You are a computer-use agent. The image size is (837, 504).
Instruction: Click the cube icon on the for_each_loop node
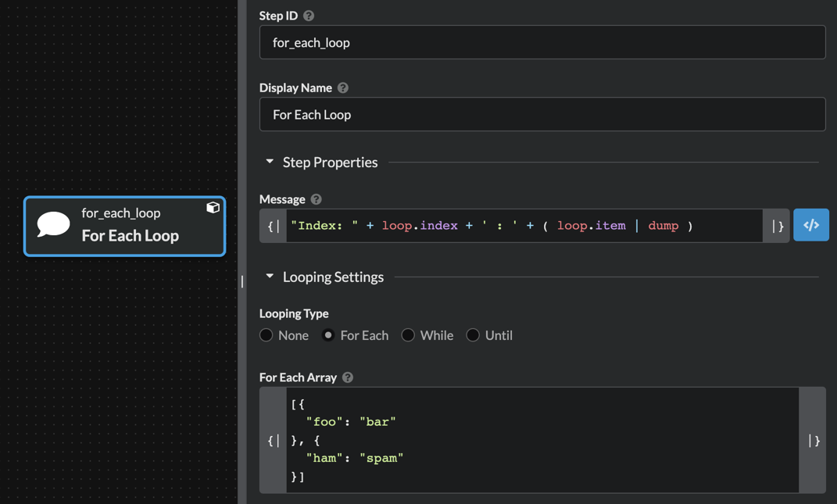[x=213, y=208]
